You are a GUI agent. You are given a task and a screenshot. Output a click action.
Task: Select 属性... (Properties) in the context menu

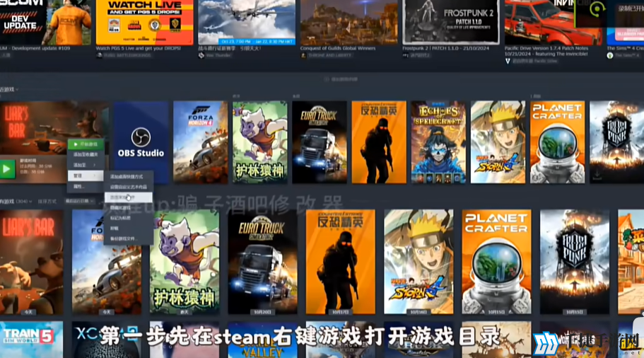pos(86,187)
